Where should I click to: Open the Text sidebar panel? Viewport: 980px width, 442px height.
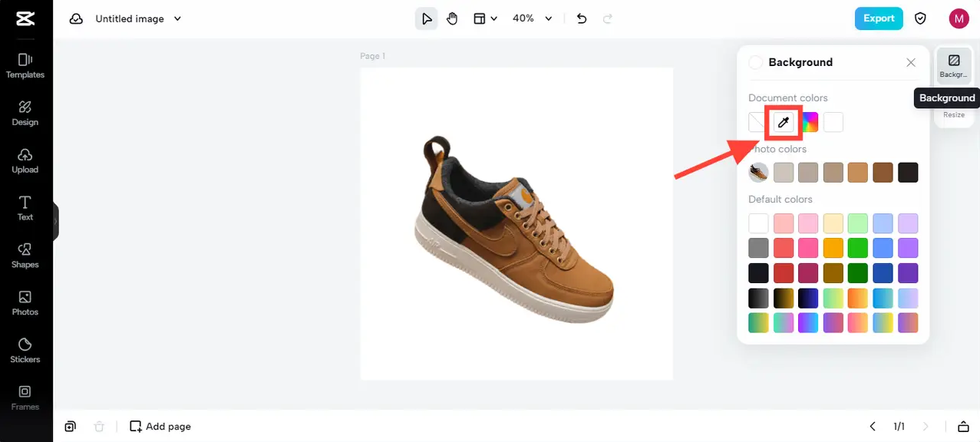pos(25,208)
